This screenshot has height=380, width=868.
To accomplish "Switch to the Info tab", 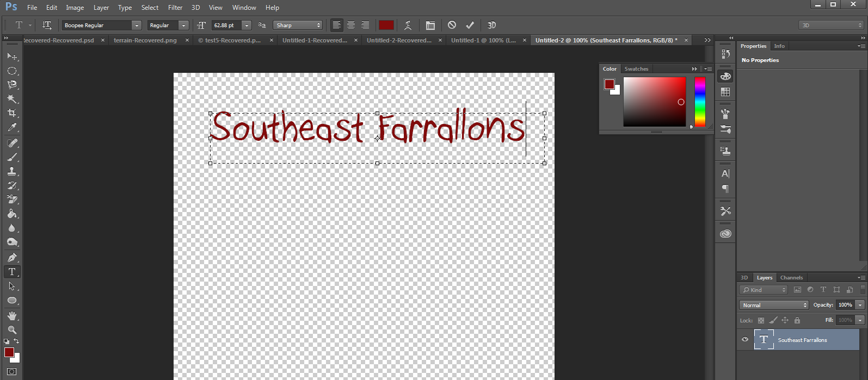I will [x=779, y=46].
